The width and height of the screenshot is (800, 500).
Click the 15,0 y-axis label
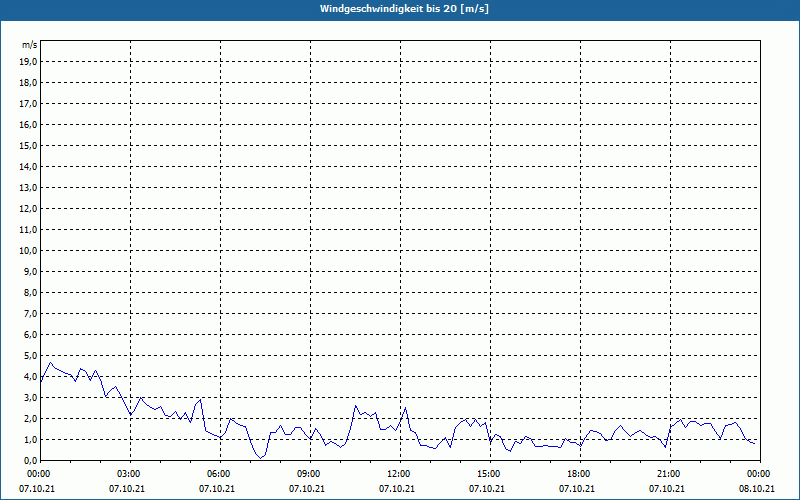coord(28,145)
